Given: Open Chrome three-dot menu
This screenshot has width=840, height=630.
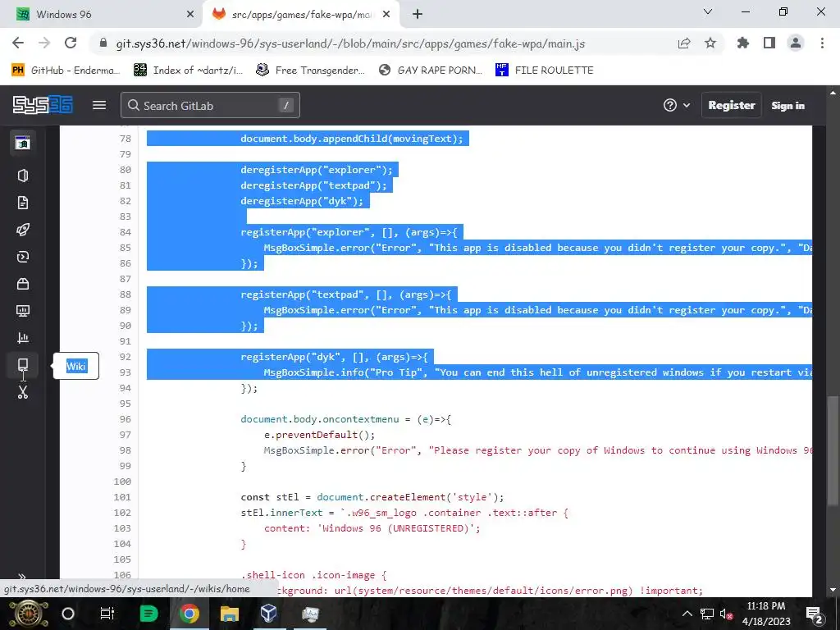Looking at the screenshot, I should [822, 43].
